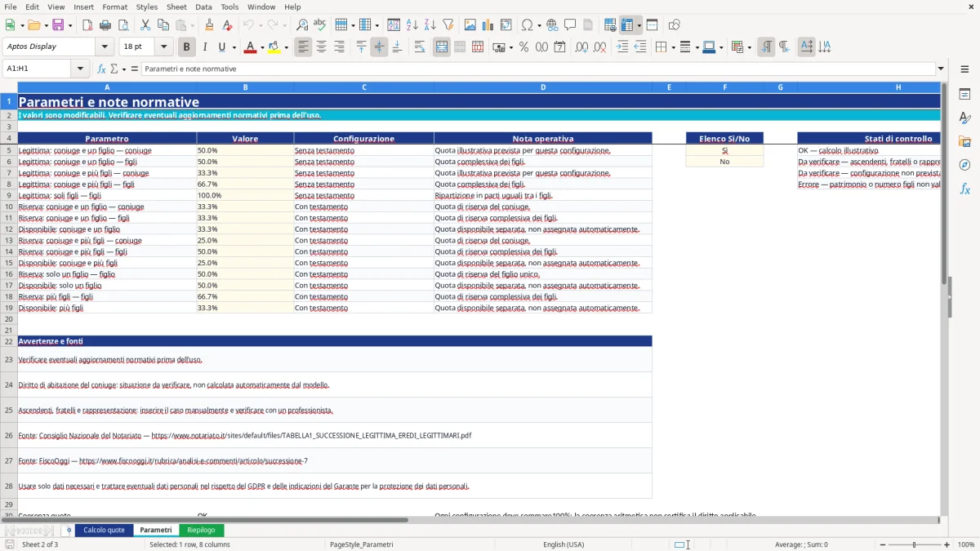Apply the yellow background color swatch
The width and height of the screenshot is (980, 551).
click(274, 47)
